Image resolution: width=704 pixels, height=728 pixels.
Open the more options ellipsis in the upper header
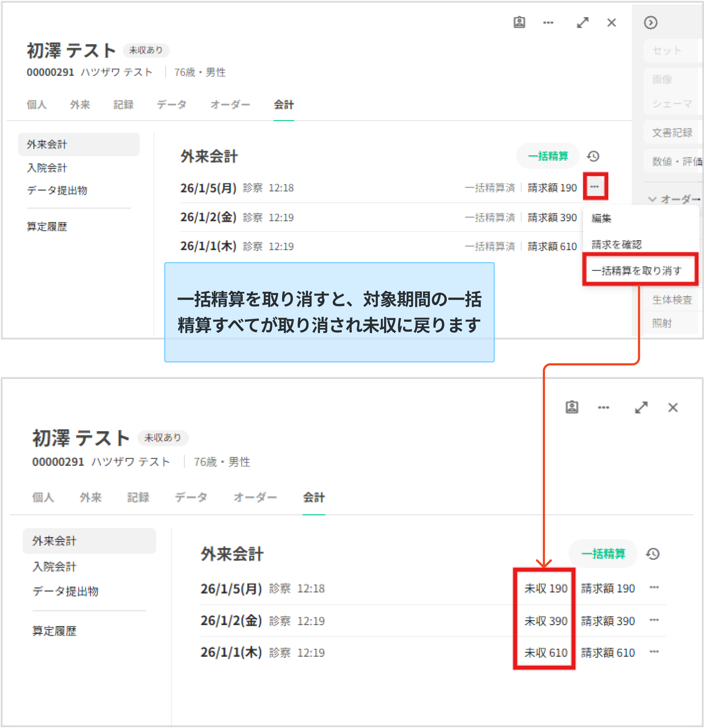(548, 23)
